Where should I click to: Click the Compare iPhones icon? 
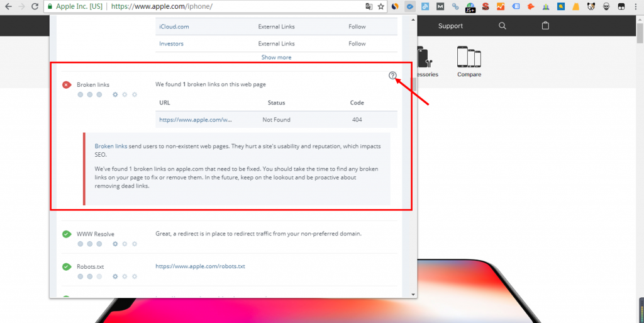(469, 62)
